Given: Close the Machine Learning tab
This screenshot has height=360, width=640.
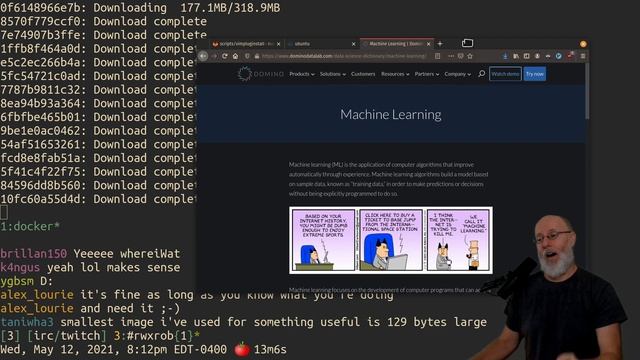Looking at the screenshot, I should pyautogui.click(x=429, y=44).
